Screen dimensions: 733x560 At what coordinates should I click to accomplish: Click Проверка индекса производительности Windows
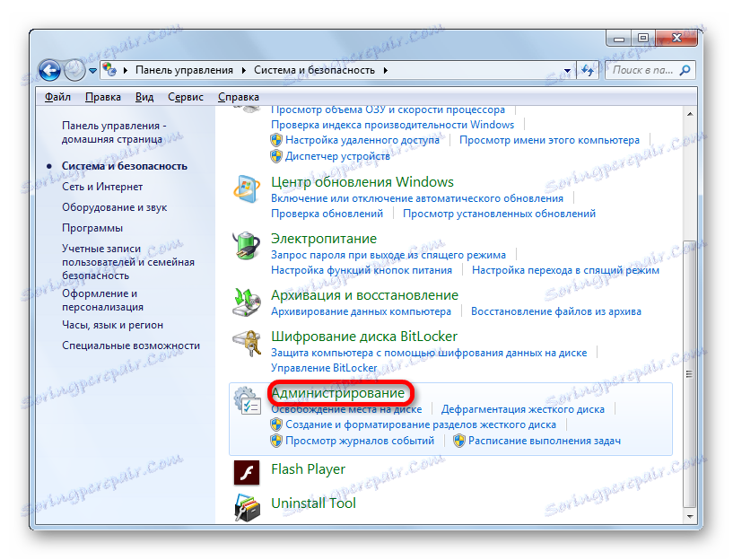[x=393, y=125]
